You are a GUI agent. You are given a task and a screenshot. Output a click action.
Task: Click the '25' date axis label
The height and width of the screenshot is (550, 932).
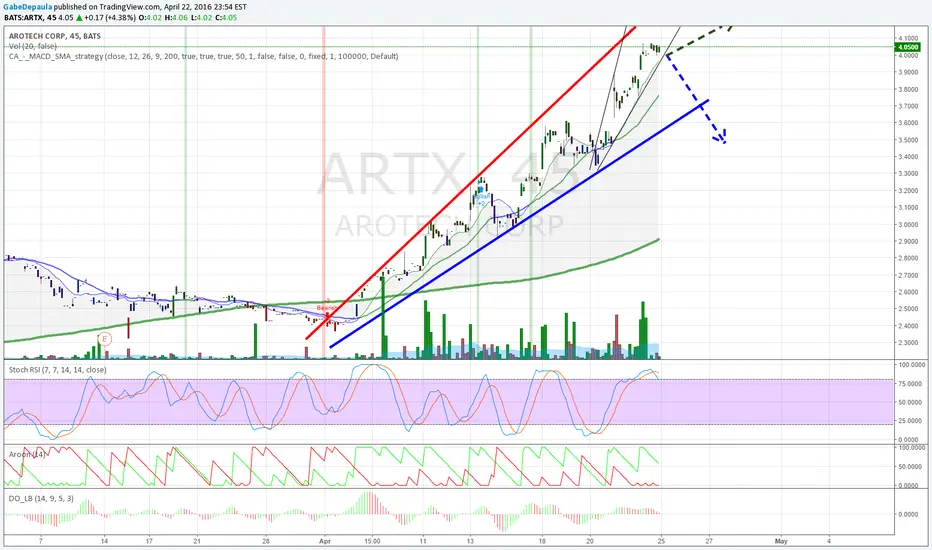pos(661,542)
